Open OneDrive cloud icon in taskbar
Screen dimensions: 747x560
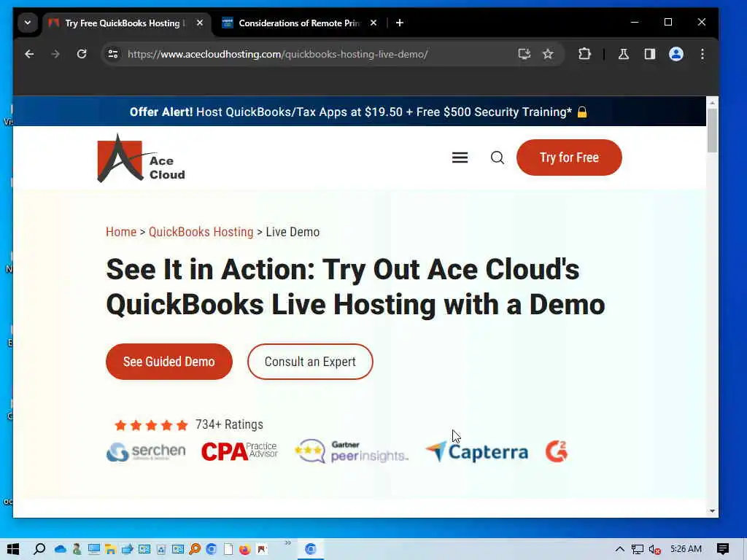pyautogui.click(x=61, y=549)
